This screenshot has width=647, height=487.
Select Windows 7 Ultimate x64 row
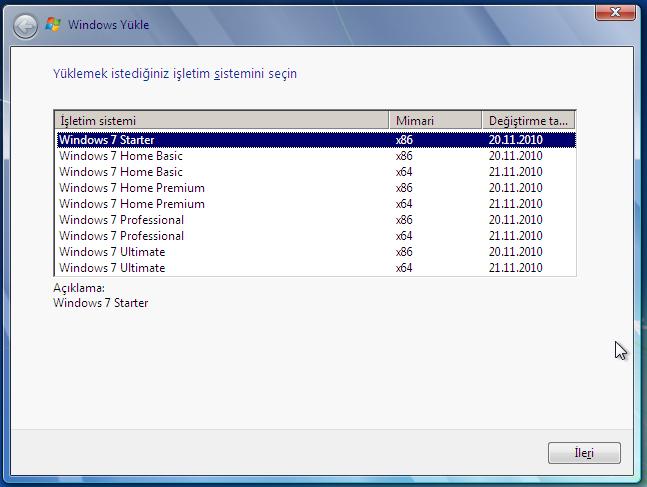point(316,268)
